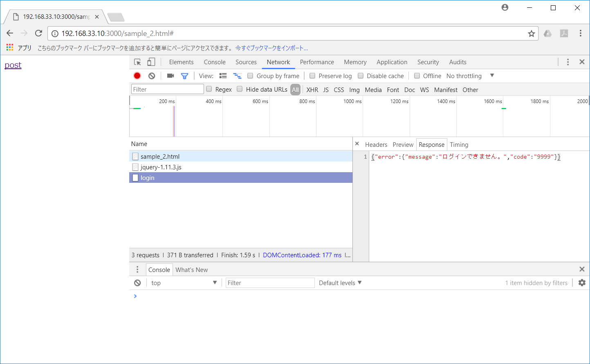This screenshot has width=590, height=364.
Task: Bookmark this page with the star
Action: coord(531,34)
